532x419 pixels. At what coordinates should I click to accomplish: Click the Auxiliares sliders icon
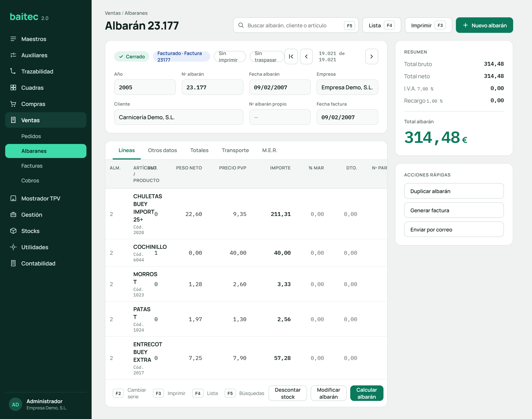pos(13,55)
